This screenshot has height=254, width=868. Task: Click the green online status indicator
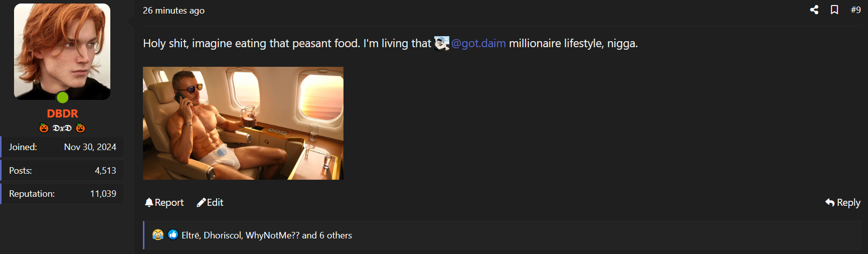click(x=62, y=97)
